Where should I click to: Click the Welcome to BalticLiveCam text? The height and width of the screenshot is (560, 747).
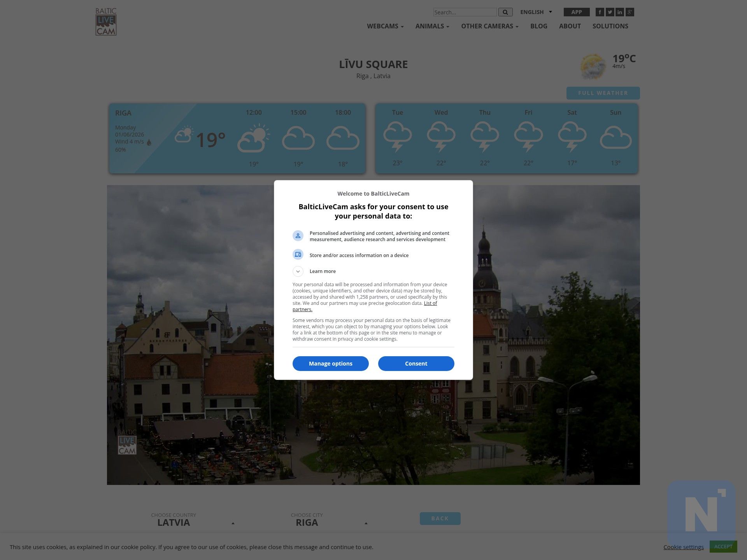click(373, 194)
